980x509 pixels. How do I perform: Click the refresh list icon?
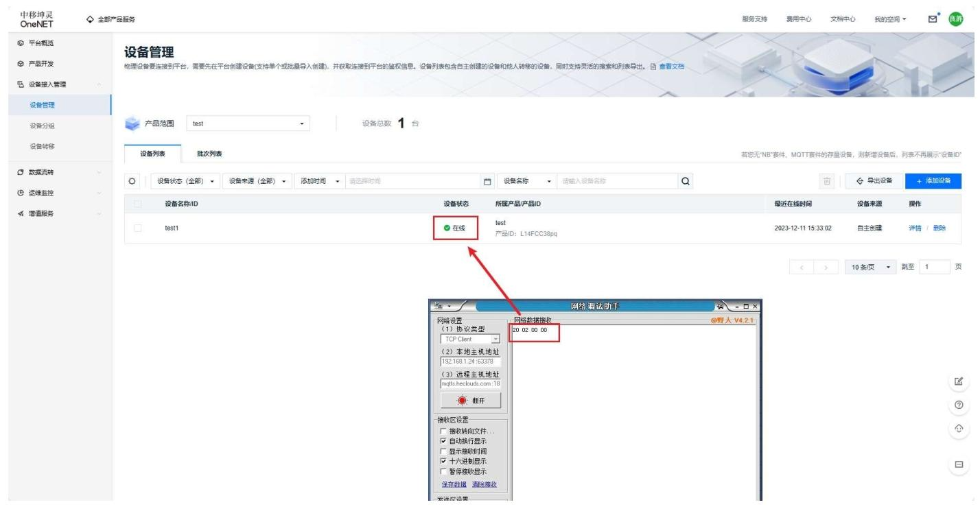(x=133, y=181)
